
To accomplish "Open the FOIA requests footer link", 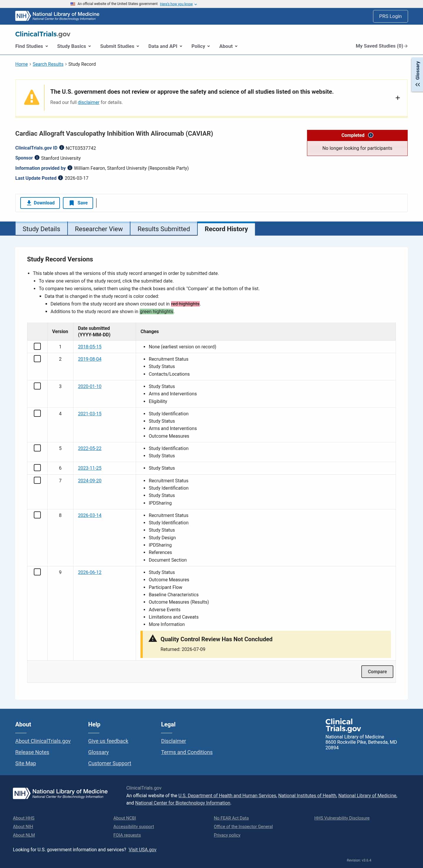I will coord(127,835).
